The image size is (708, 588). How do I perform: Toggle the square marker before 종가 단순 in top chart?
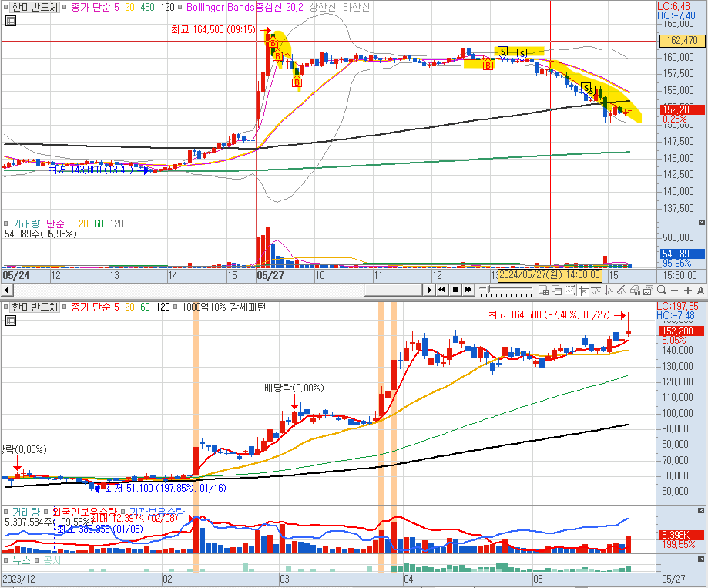coord(65,7)
